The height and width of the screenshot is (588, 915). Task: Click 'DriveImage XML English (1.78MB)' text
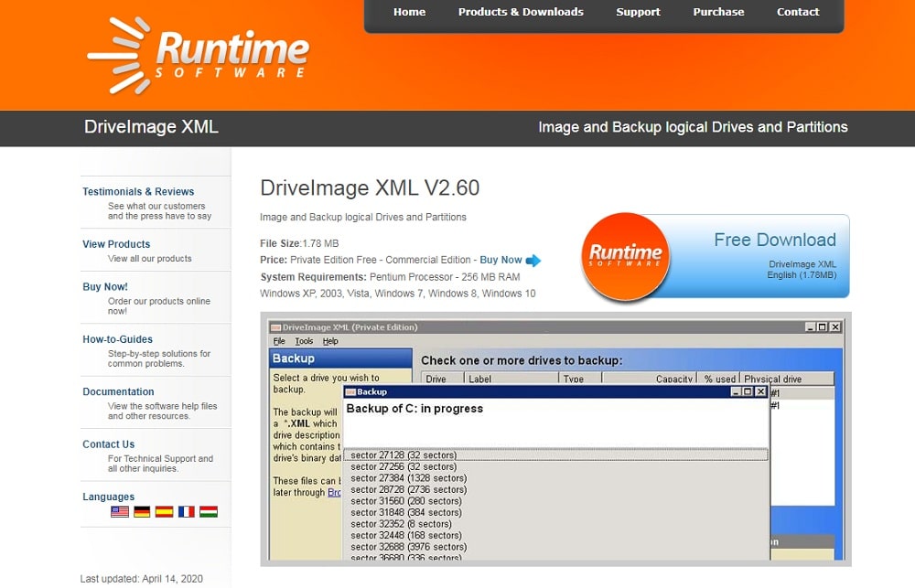click(x=802, y=270)
